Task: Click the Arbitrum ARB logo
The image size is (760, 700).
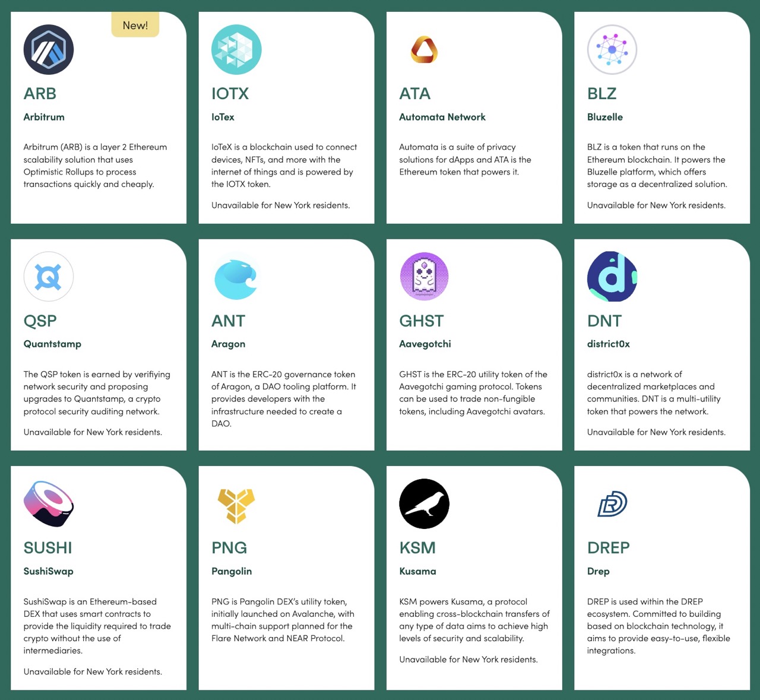Action: [48, 50]
